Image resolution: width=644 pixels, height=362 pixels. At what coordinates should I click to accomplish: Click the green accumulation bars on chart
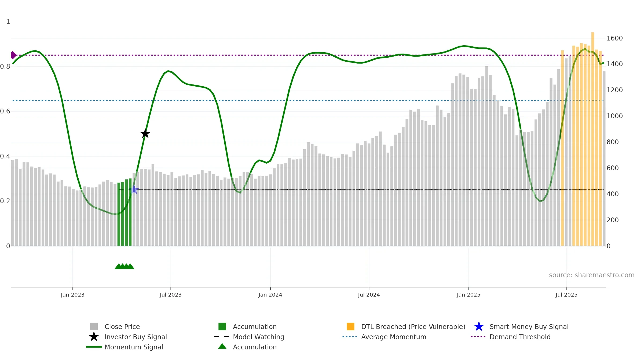(125, 215)
